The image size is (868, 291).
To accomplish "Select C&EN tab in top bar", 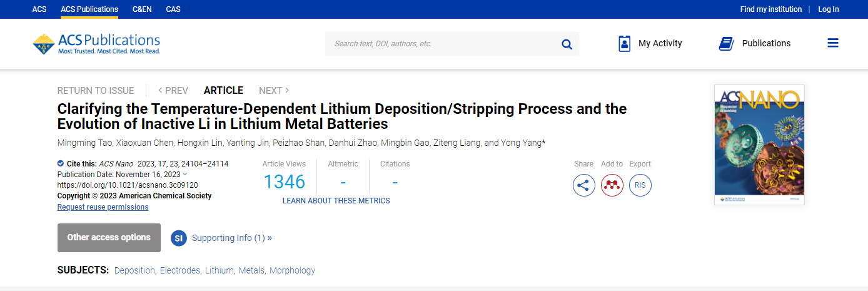I will pyautogui.click(x=141, y=9).
